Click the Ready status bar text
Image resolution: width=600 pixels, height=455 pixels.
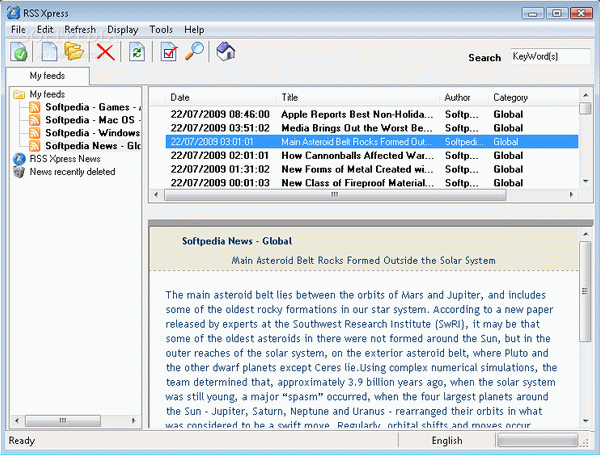(x=22, y=441)
